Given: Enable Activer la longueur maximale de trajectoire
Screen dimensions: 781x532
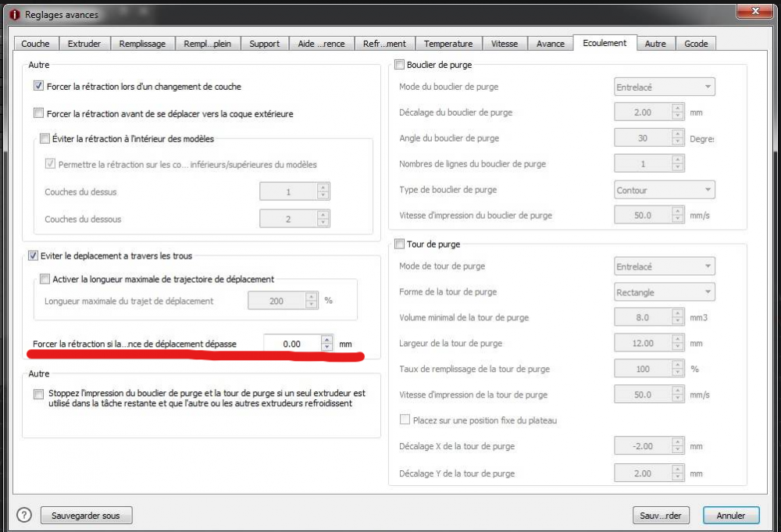Looking at the screenshot, I should tap(45, 279).
